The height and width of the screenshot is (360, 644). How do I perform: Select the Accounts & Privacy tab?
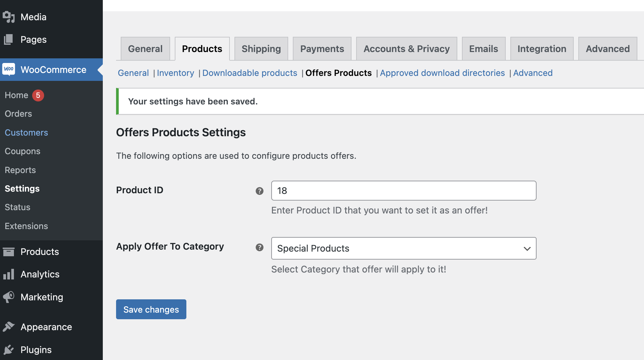point(406,49)
